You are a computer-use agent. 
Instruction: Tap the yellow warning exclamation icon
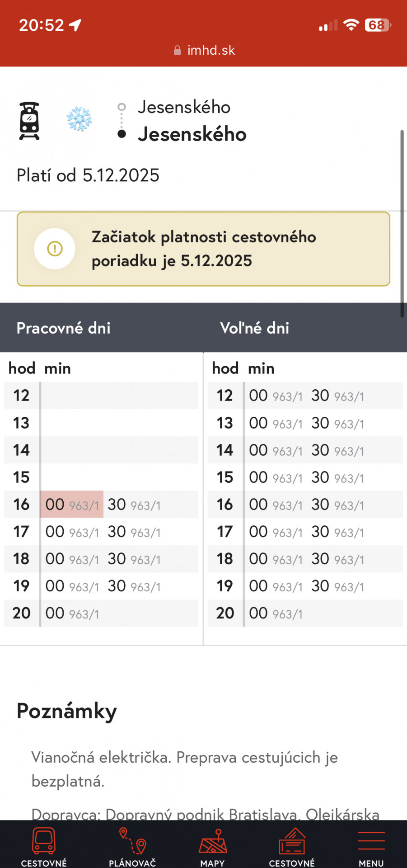tap(55, 249)
